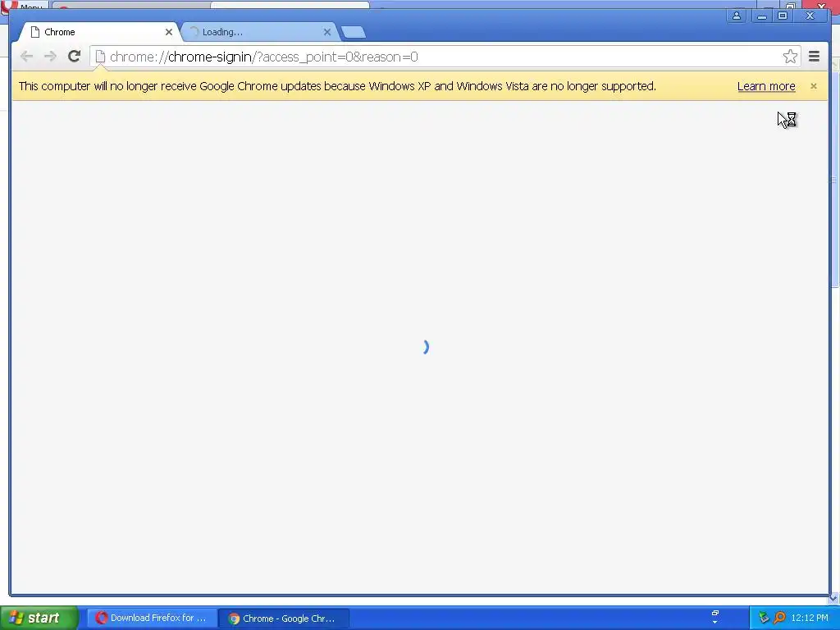Open the Learn more link
840x630 pixels.
point(766,86)
